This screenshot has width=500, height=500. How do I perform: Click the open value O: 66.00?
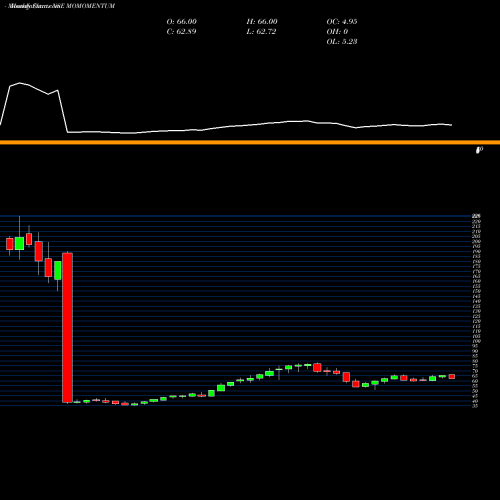182,22
